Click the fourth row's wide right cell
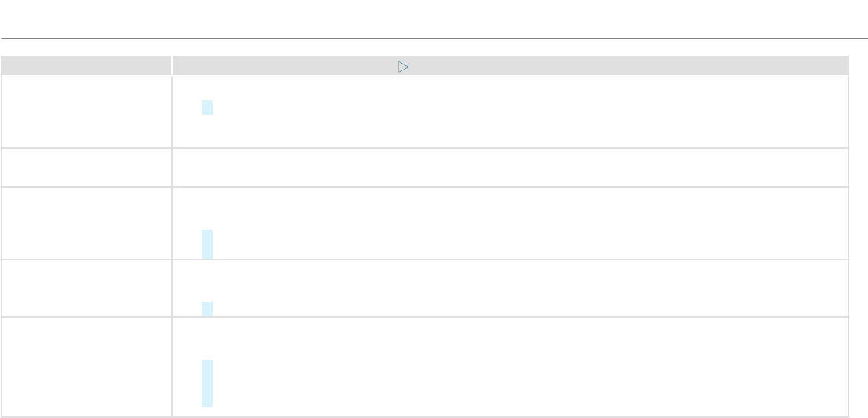 pyautogui.click(x=510, y=288)
